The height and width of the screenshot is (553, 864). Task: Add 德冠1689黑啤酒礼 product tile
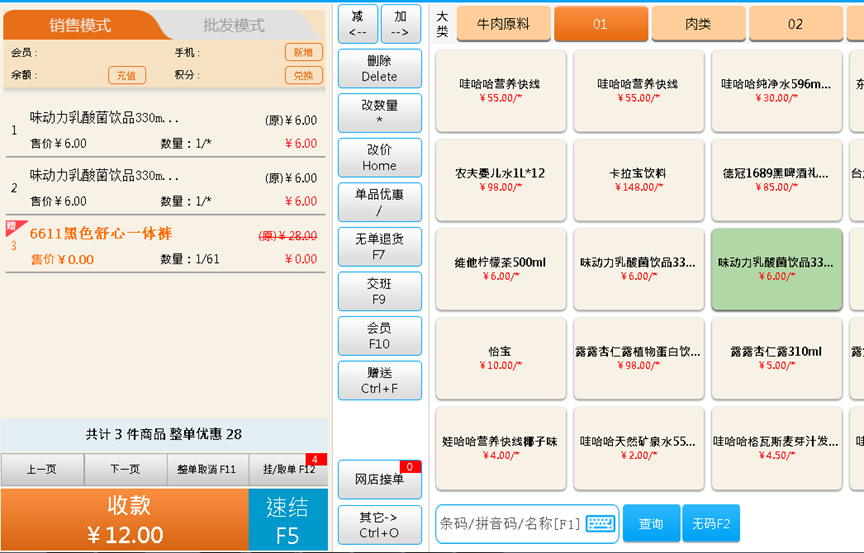[x=777, y=180]
